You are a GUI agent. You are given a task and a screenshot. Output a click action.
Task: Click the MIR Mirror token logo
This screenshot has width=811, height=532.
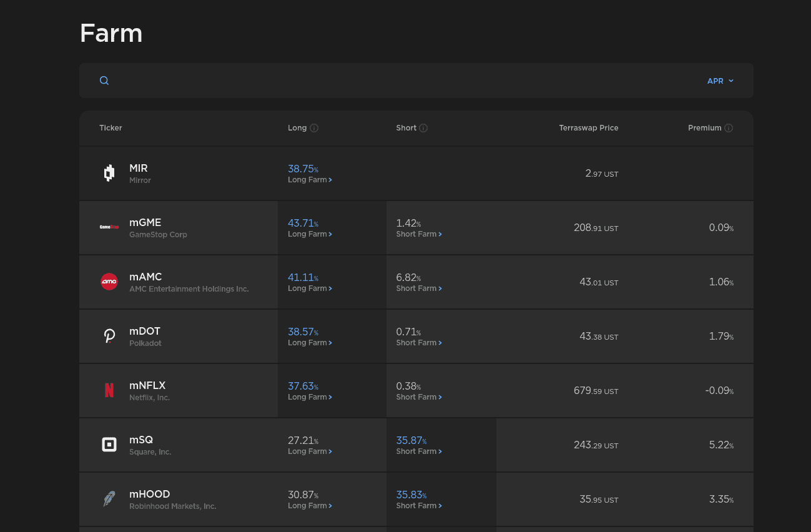(109, 173)
